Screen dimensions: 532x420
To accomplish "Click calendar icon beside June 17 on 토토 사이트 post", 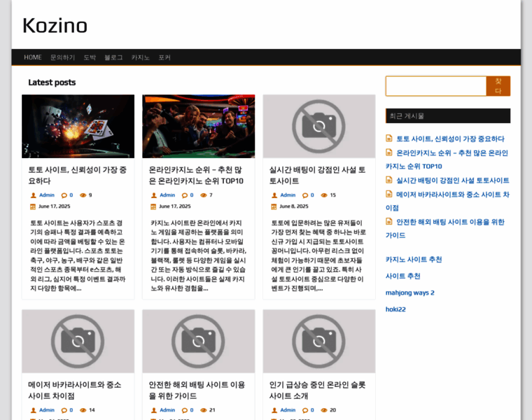I will point(33,206).
